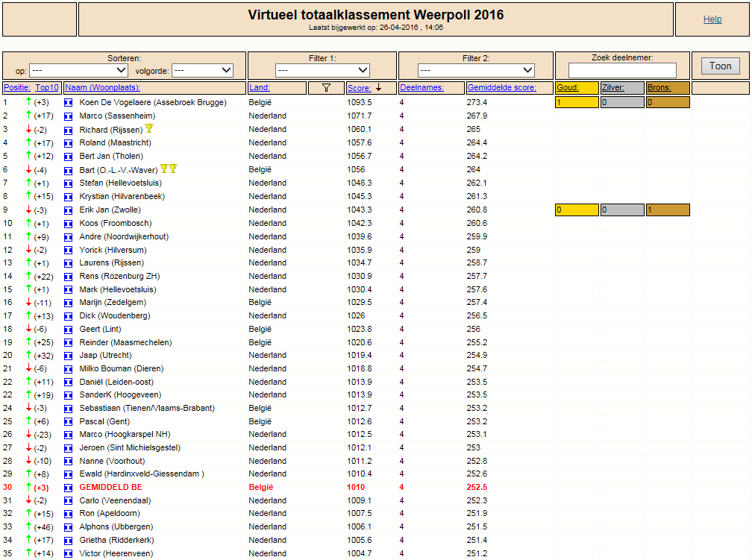Click blue info icon next to Koen De Vogelaere

click(68, 103)
